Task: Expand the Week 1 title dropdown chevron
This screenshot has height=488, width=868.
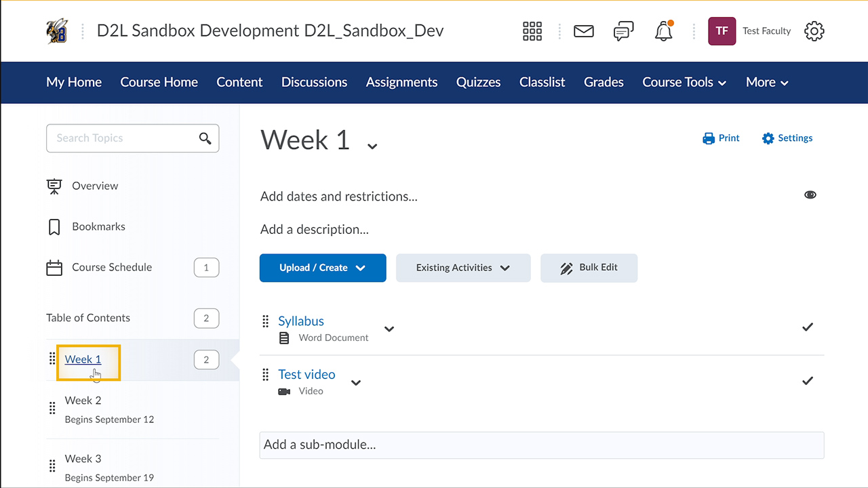Action: coord(372,144)
